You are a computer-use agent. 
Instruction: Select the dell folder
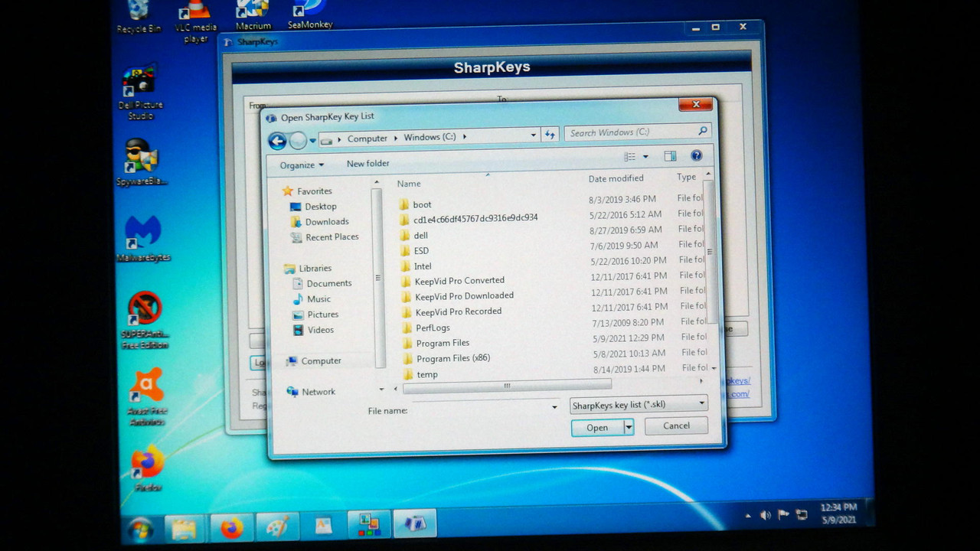click(x=414, y=236)
